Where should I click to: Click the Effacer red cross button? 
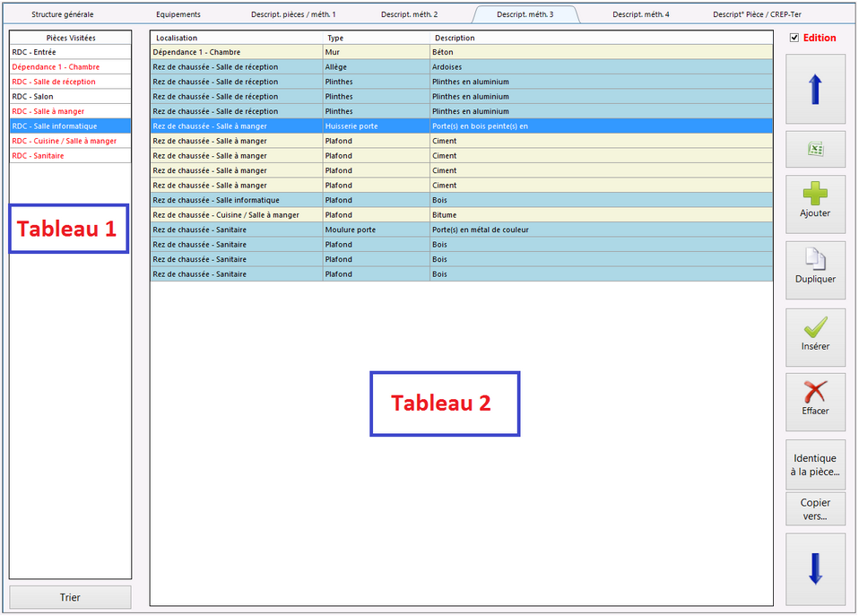click(815, 403)
